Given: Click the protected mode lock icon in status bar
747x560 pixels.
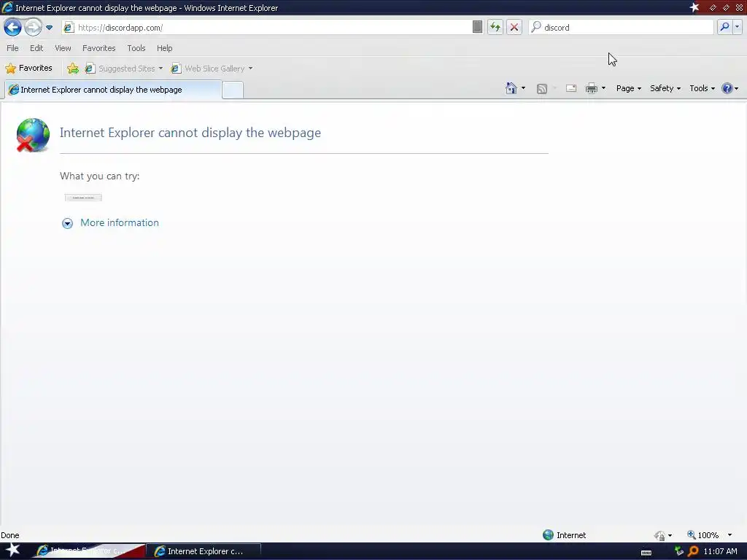Looking at the screenshot, I should point(659,536).
